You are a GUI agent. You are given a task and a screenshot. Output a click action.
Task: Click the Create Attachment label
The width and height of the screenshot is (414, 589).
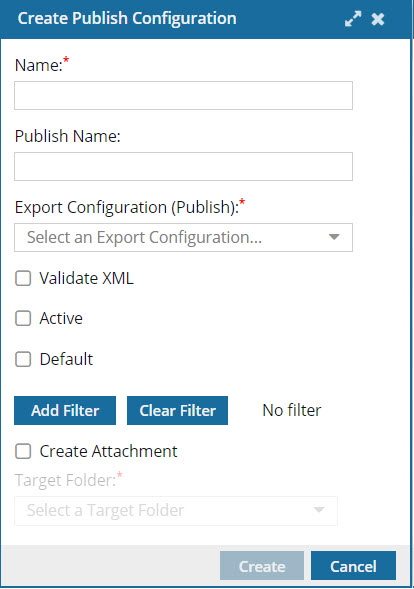109,451
